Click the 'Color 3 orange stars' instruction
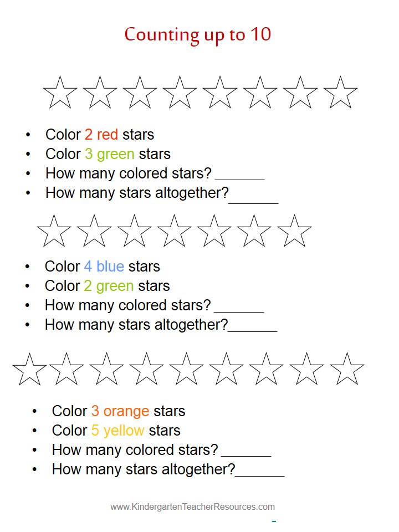The height and width of the screenshot is (532, 399). [119, 411]
